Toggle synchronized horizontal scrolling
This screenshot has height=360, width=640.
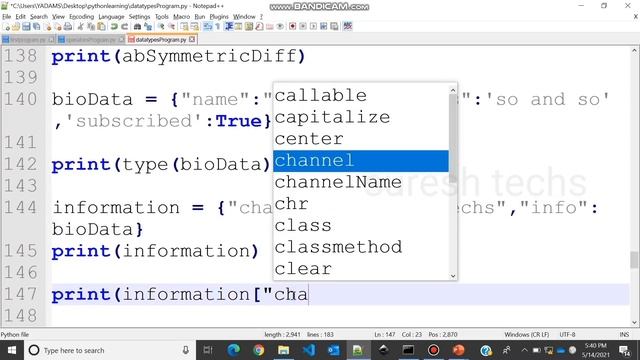click(x=195, y=27)
